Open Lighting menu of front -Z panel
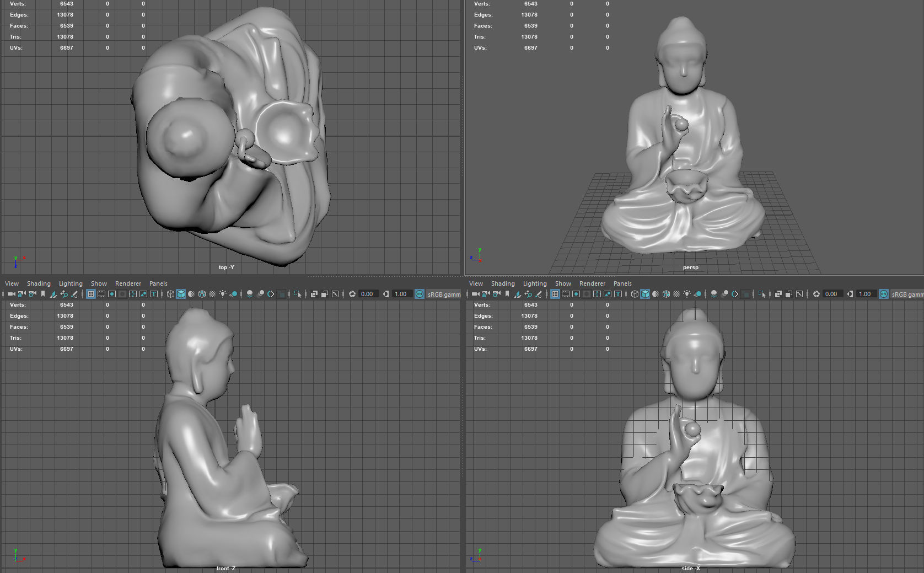Screen dimensions: 924x573 coord(71,283)
